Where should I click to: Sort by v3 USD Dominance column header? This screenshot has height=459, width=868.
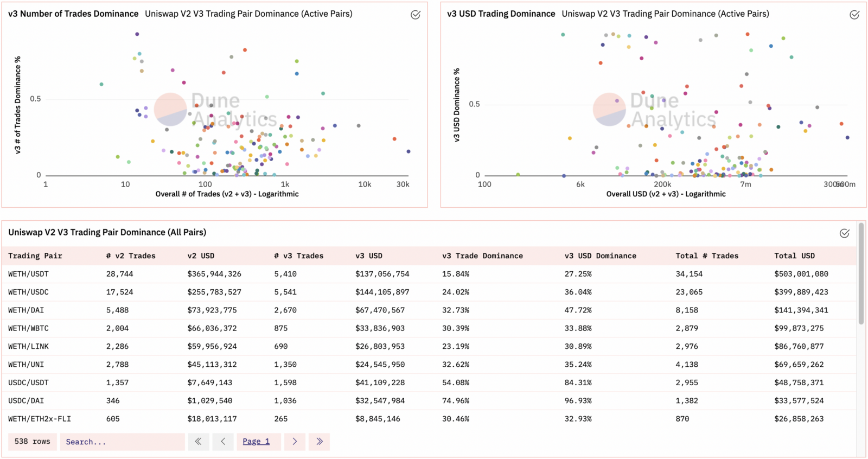point(601,256)
